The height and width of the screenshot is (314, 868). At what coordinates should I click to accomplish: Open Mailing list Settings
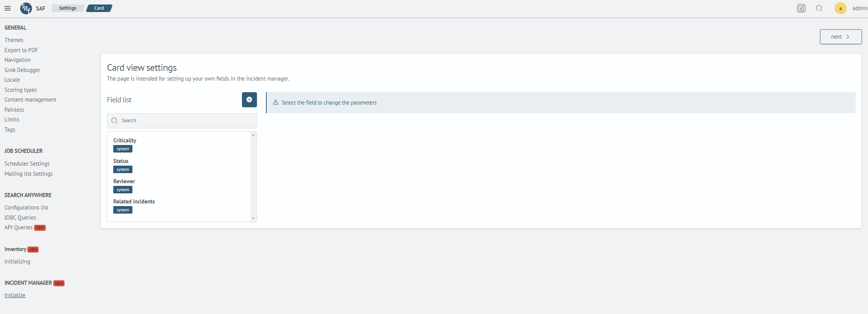(x=29, y=174)
